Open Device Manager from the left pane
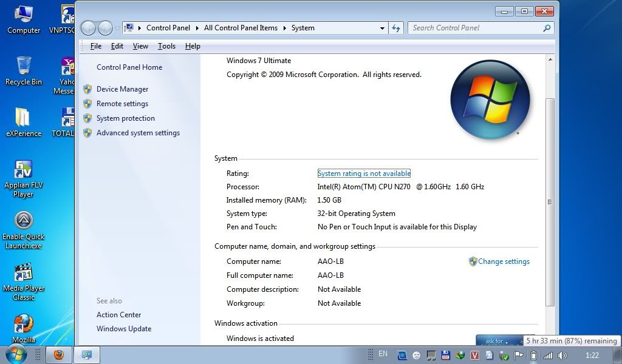Image resolution: width=622 pixels, height=364 pixels. 122,89
